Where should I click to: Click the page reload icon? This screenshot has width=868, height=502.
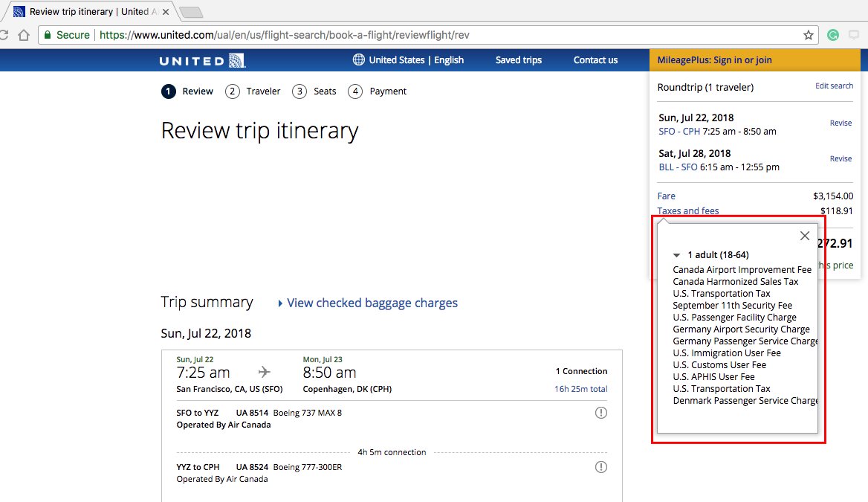(x=6, y=34)
